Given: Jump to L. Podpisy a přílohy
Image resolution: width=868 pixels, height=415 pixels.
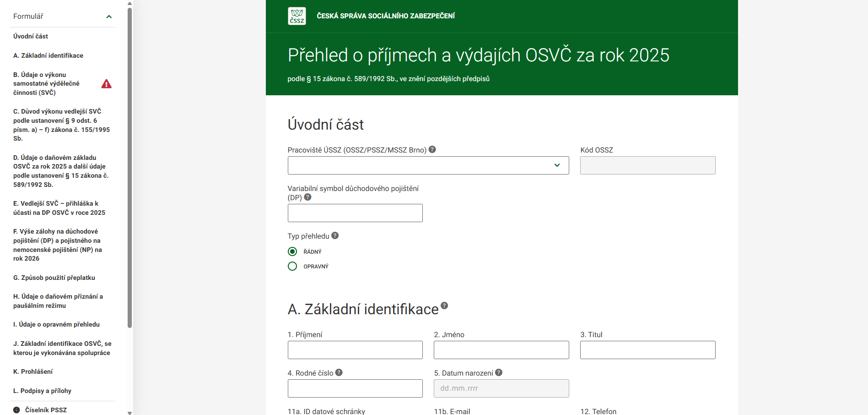Looking at the screenshot, I should click(x=42, y=391).
